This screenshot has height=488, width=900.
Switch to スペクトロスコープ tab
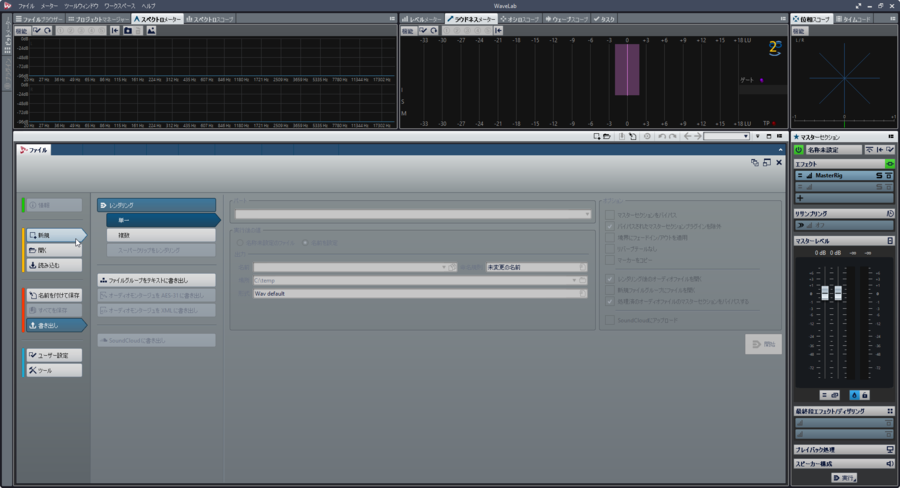click(x=210, y=19)
